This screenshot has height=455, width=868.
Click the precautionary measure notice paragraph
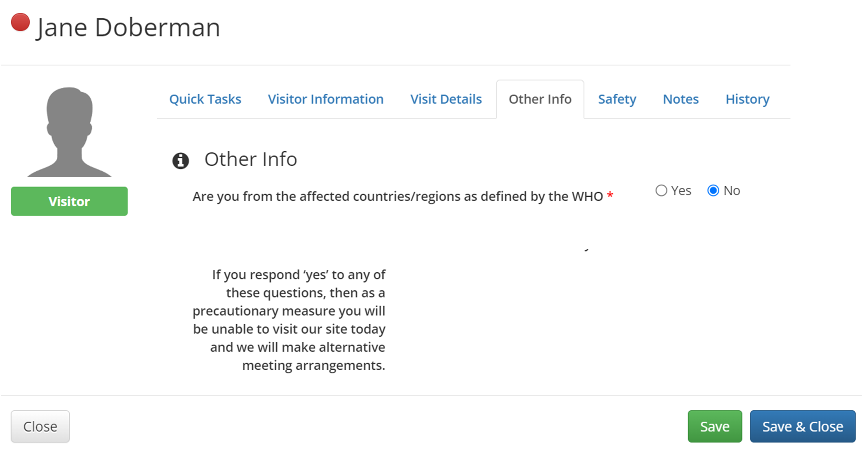[289, 320]
